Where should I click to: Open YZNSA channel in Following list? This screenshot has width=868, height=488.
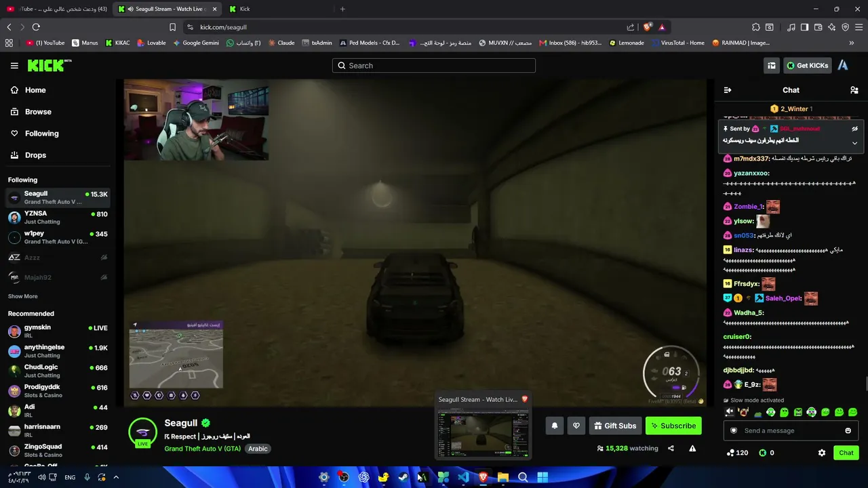click(57, 218)
